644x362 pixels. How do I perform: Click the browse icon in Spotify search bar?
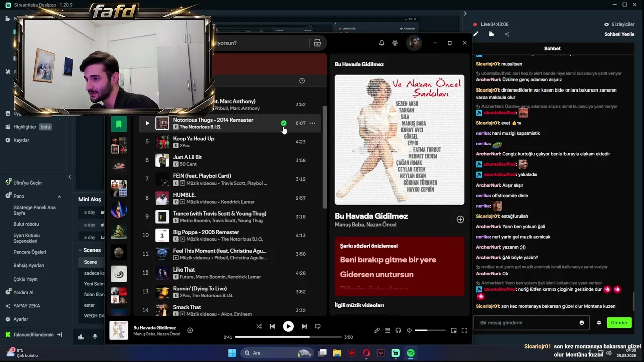click(317, 43)
